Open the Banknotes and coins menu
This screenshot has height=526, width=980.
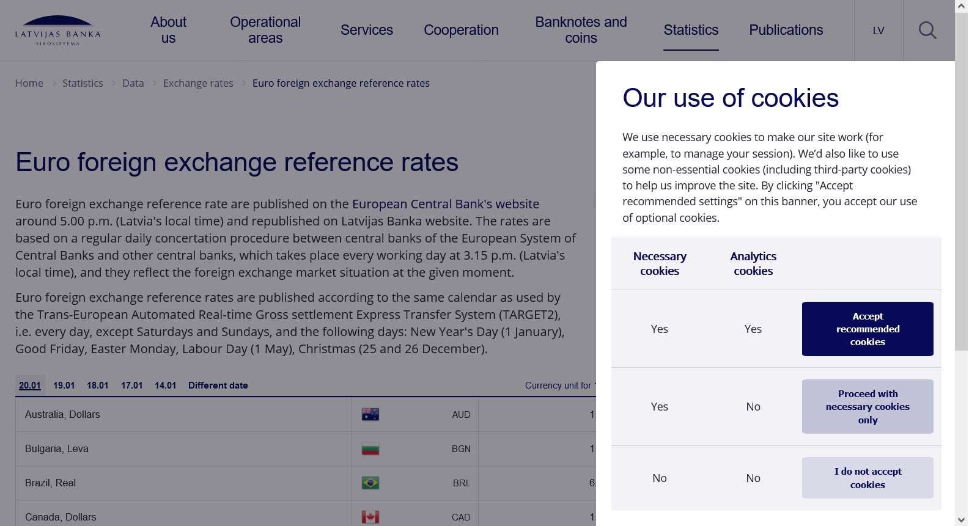(x=581, y=30)
